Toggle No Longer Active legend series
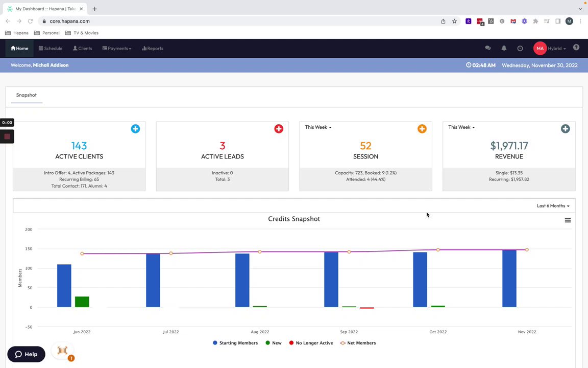588x368 pixels. pos(311,343)
